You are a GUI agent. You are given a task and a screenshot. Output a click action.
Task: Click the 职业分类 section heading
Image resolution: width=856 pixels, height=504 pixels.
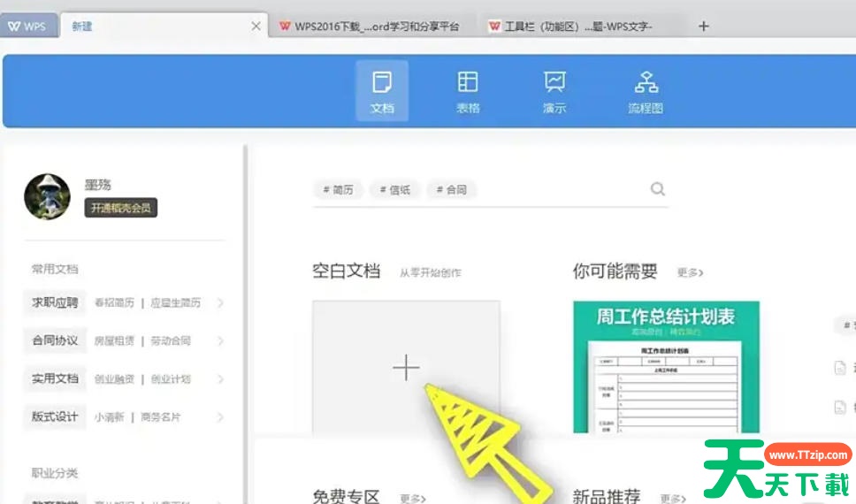55,473
